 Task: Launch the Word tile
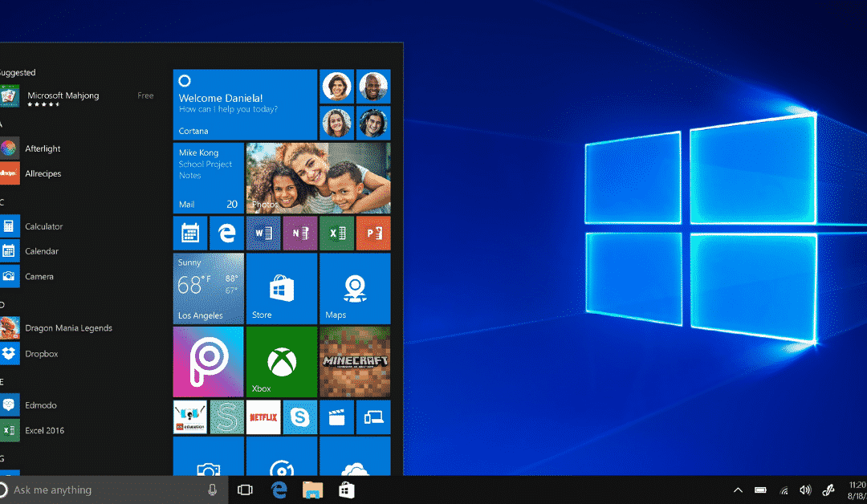point(263,234)
